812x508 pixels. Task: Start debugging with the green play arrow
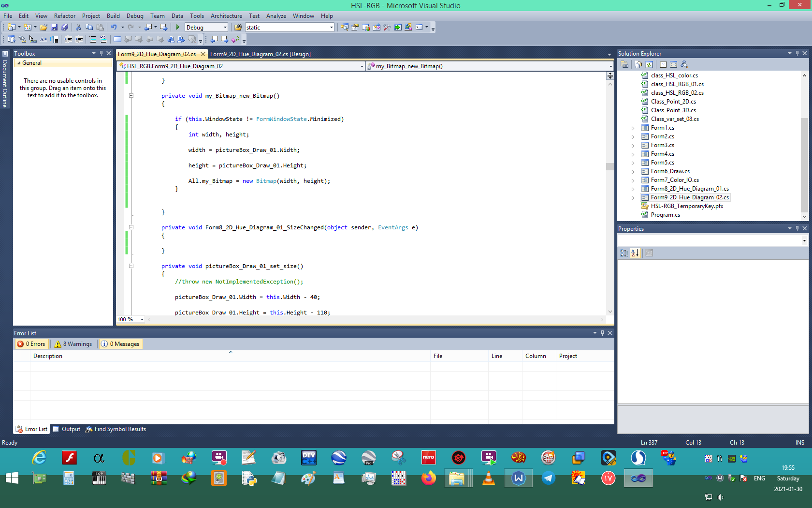[178, 27]
